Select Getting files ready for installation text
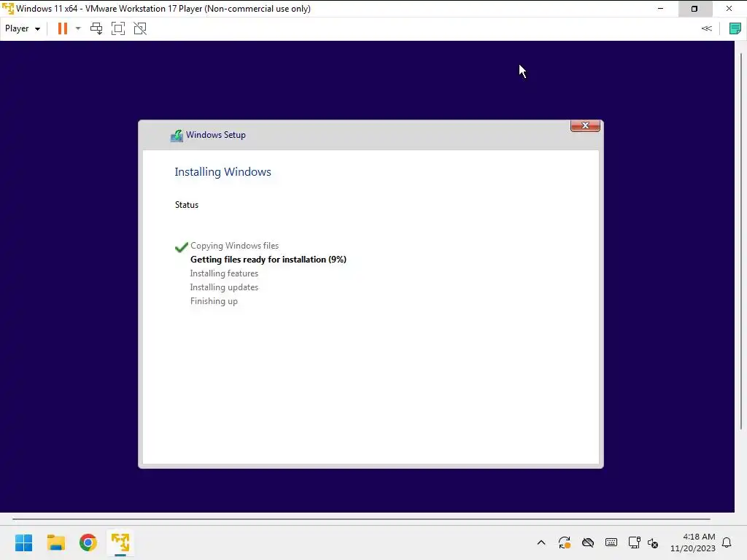This screenshot has height=560, width=747. click(x=268, y=260)
